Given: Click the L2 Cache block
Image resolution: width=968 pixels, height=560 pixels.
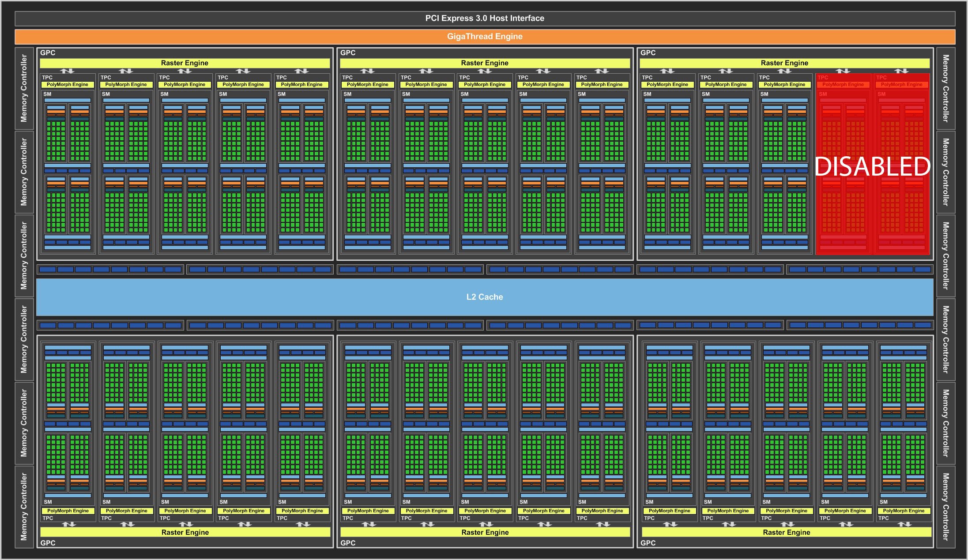Looking at the screenshot, I should pos(484,297).
